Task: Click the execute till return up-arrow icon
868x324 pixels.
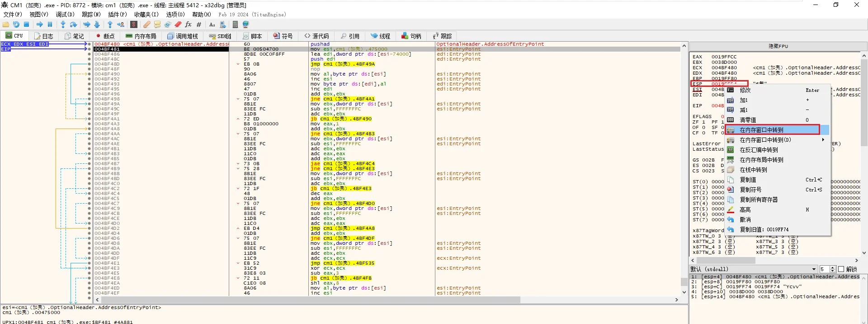Action: click(110, 24)
